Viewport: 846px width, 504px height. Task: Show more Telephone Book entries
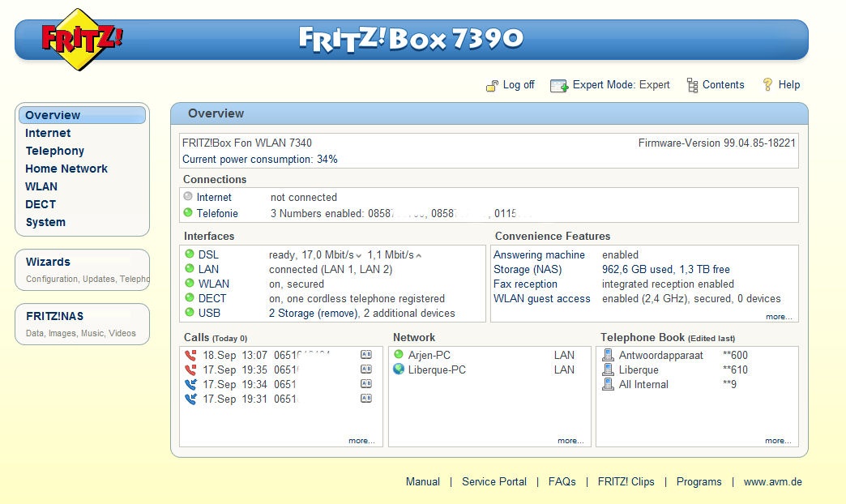pos(778,441)
